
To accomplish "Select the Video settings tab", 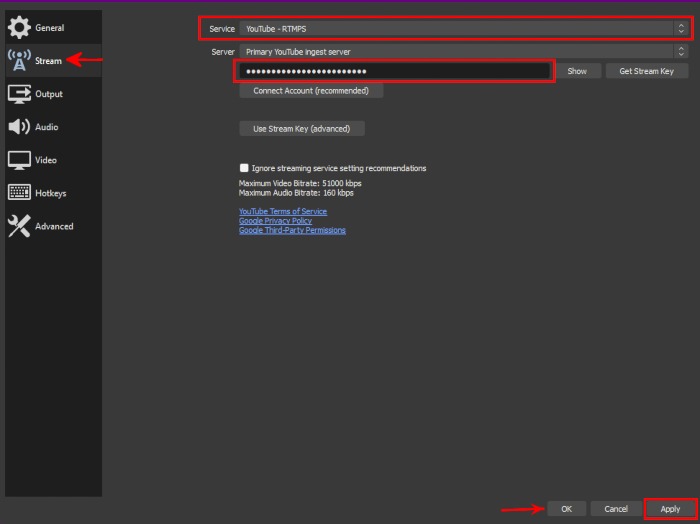I will [x=54, y=160].
